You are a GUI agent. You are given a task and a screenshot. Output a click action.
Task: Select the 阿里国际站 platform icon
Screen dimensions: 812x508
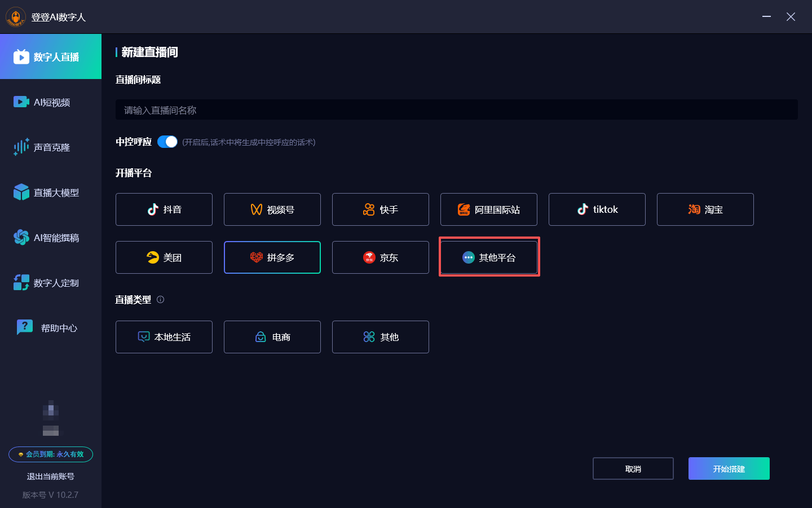(464, 209)
